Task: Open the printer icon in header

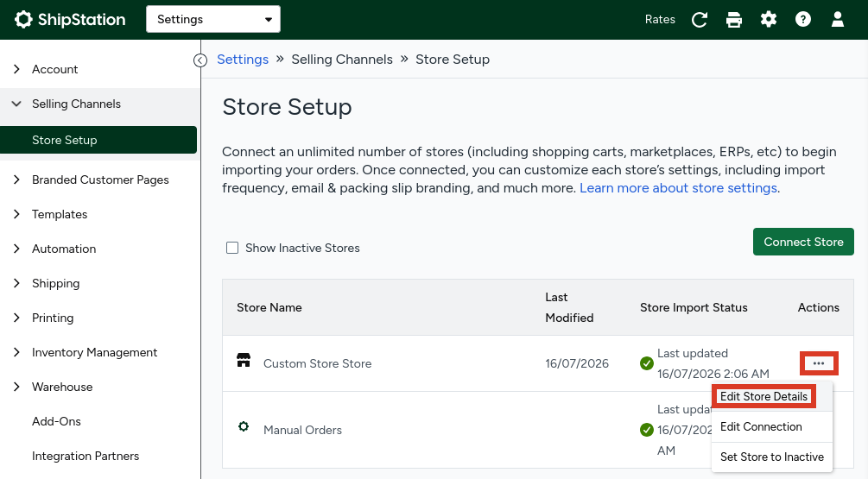Action: click(734, 19)
